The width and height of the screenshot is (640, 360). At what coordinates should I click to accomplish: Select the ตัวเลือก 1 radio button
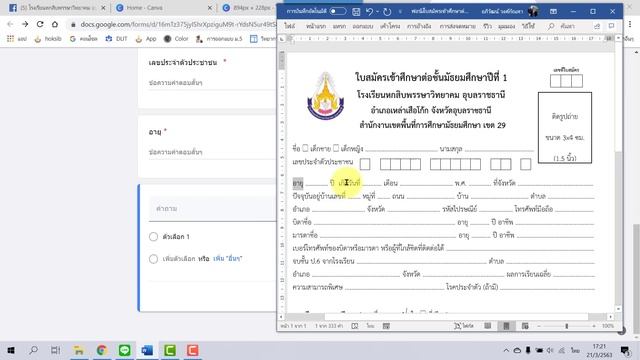(x=153, y=237)
